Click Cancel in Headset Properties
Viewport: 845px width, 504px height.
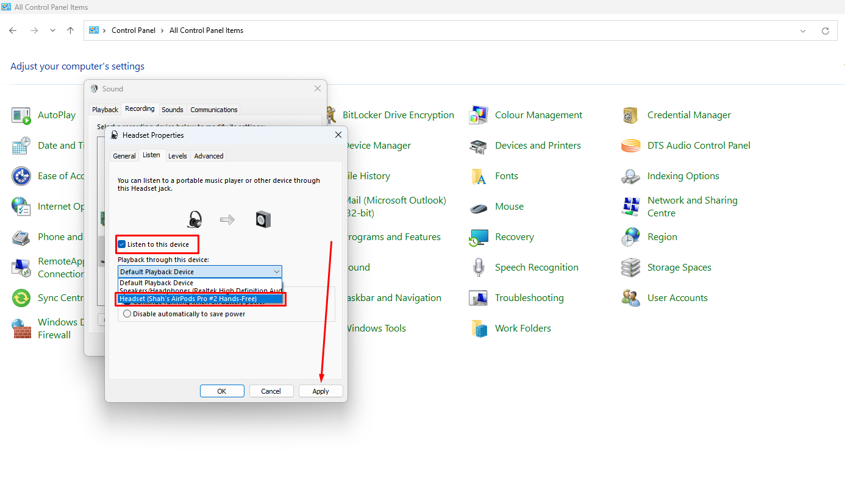271,391
